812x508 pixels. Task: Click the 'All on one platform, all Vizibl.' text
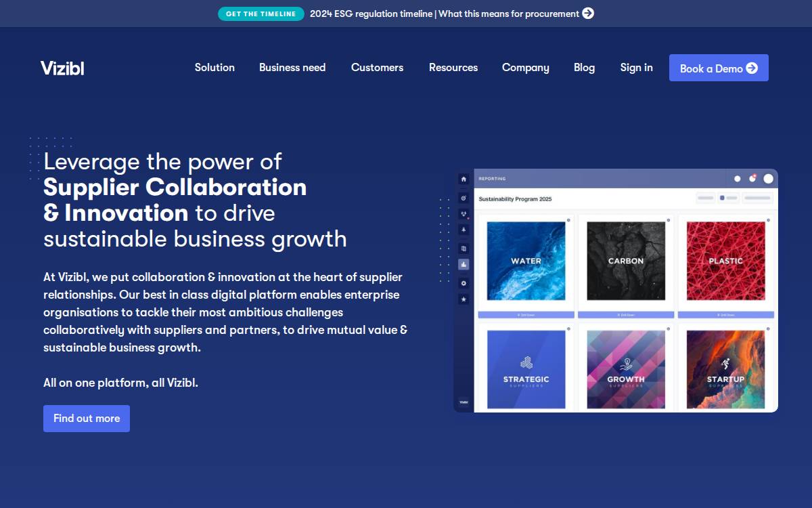pyautogui.click(x=120, y=383)
